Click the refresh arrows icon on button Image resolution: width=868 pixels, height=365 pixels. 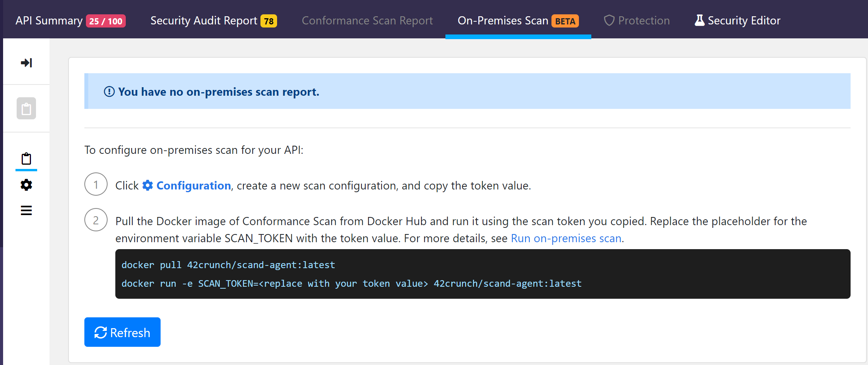point(101,332)
